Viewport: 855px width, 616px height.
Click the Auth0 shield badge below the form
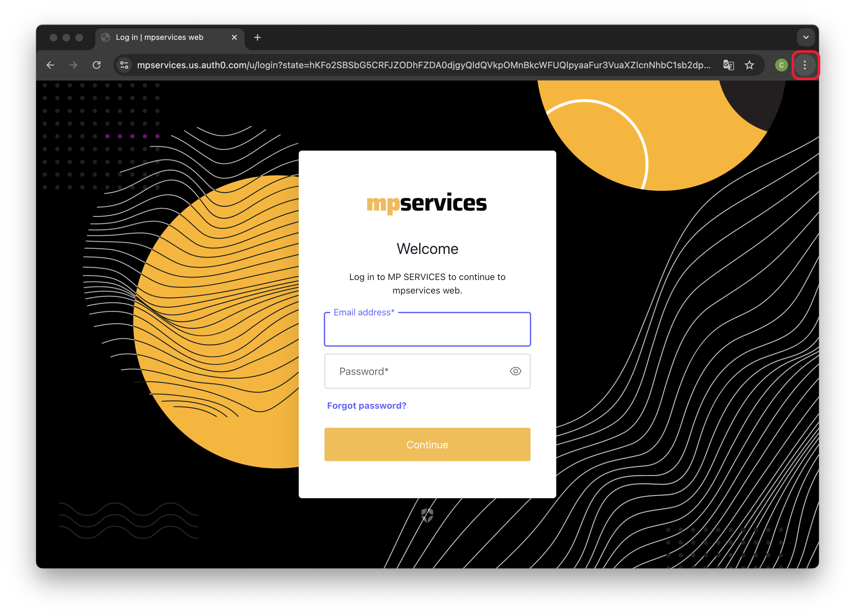[427, 515]
